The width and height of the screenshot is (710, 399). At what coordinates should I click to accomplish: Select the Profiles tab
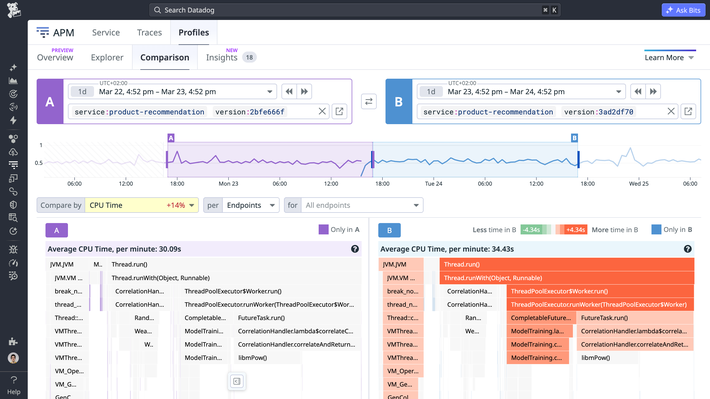tap(194, 33)
